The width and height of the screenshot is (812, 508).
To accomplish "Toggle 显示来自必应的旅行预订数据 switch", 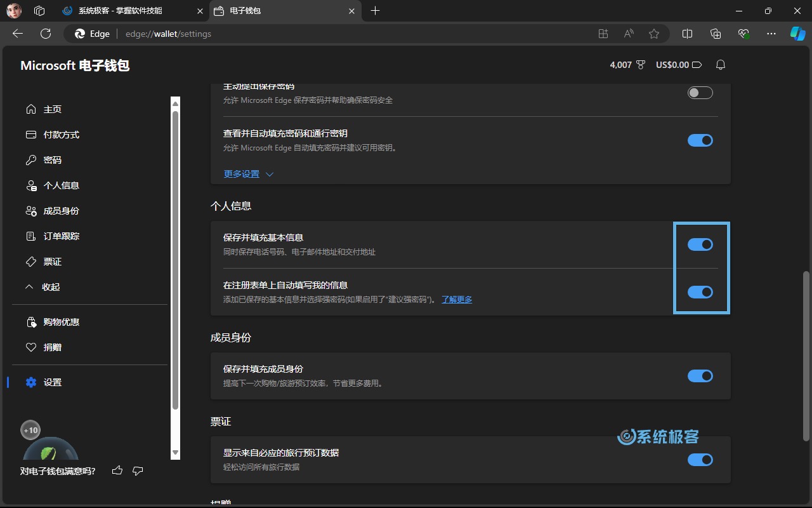I will (700, 460).
